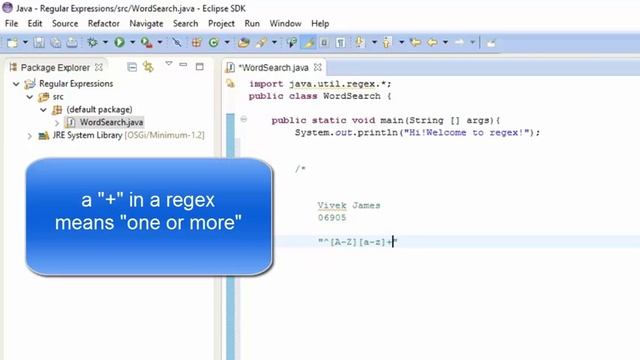
Task: Click the Last Edit Location icon
Action: [x=416, y=42]
